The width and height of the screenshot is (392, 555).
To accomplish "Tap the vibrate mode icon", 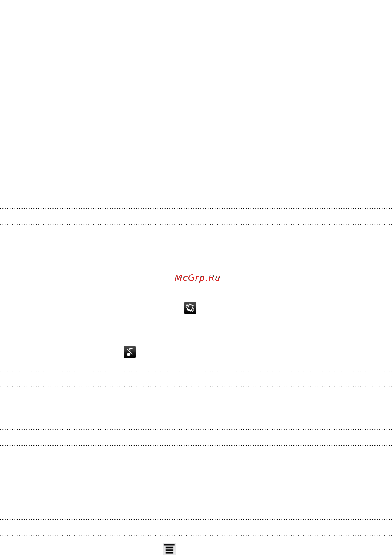I will click(x=190, y=308).
